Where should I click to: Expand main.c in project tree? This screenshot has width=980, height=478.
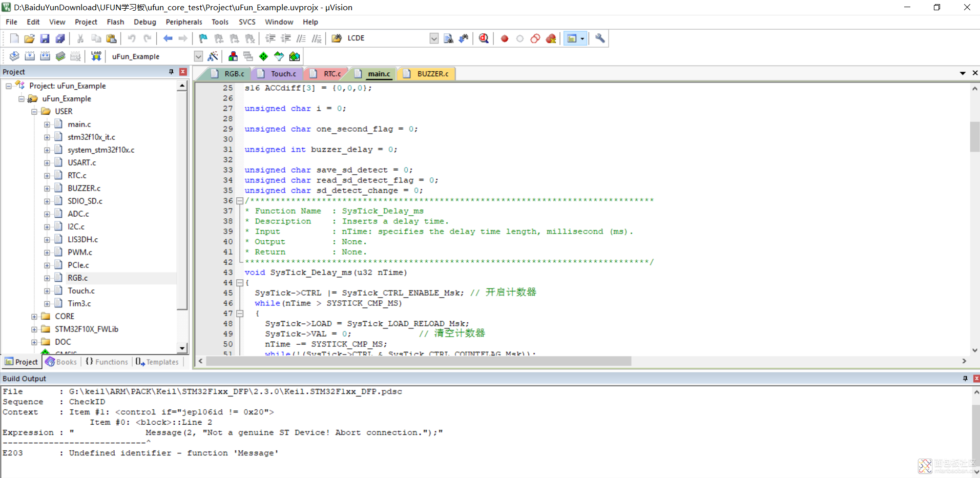(x=47, y=124)
